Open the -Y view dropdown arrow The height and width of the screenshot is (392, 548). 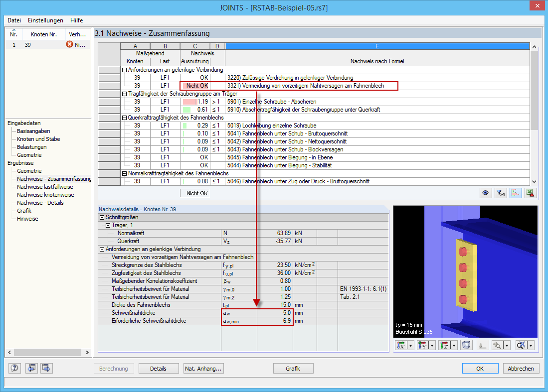tap(432, 345)
